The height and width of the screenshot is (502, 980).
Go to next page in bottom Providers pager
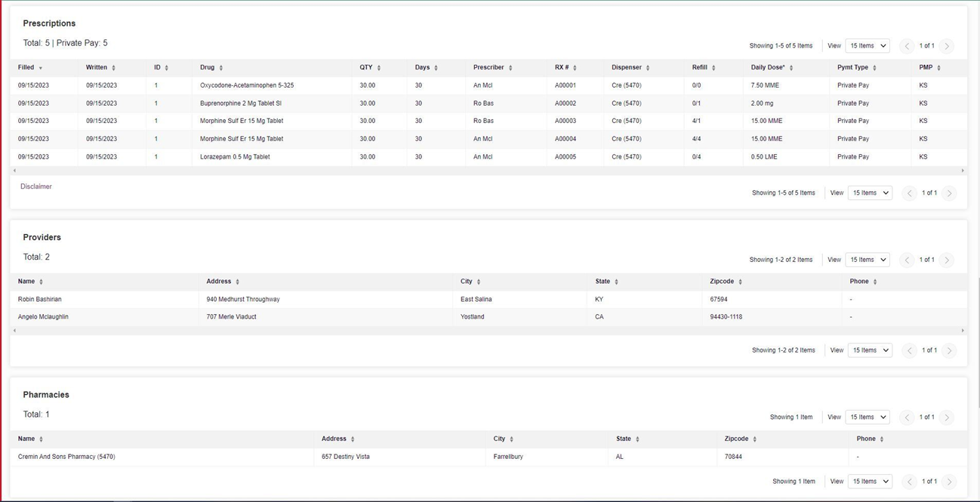[x=949, y=350]
